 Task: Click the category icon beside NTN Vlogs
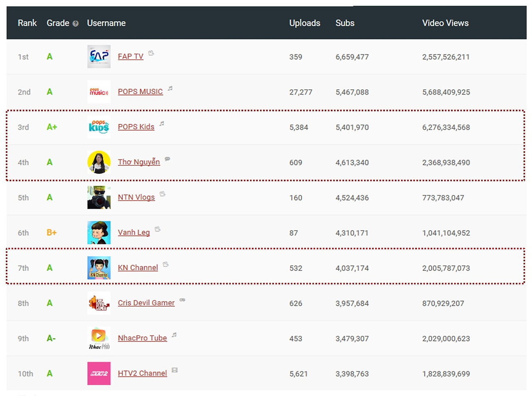coord(163,194)
